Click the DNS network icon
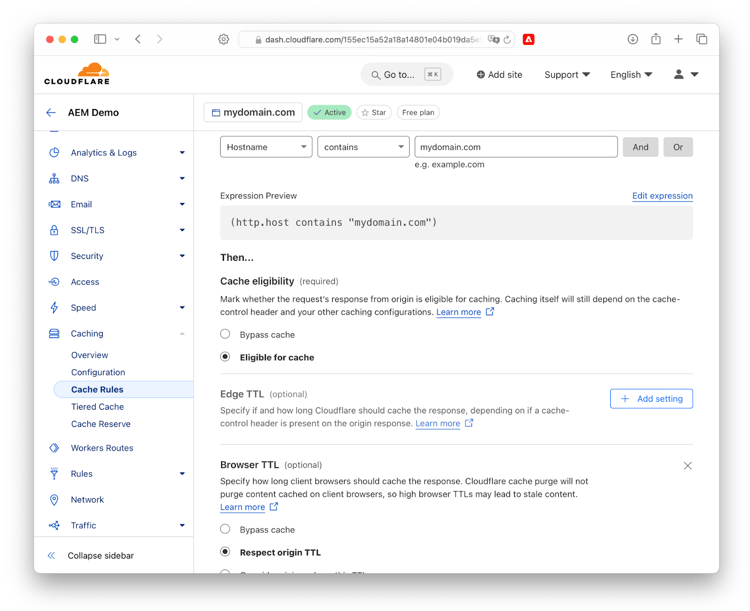This screenshot has width=750, height=611. 54,178
